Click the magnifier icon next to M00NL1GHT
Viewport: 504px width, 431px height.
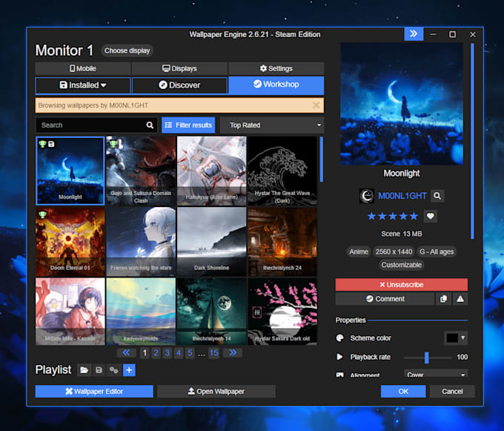[x=437, y=196]
